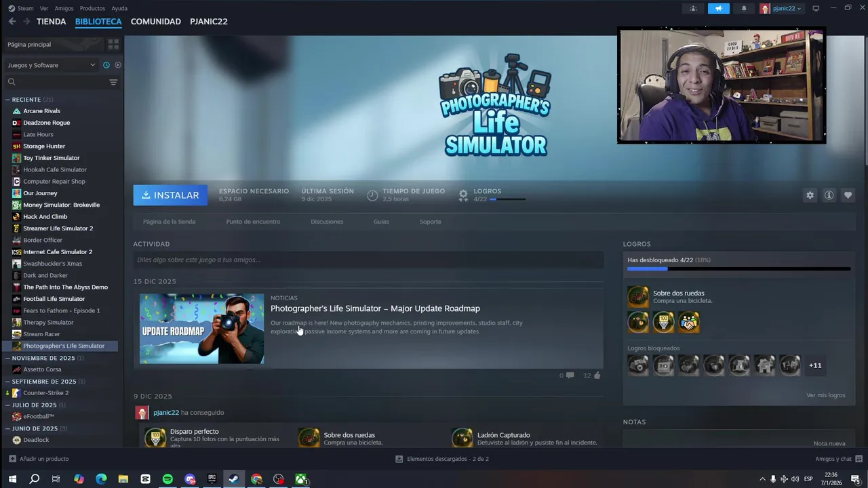
Task: Select Deadzone Rogue in the library list
Action: [x=47, y=123]
